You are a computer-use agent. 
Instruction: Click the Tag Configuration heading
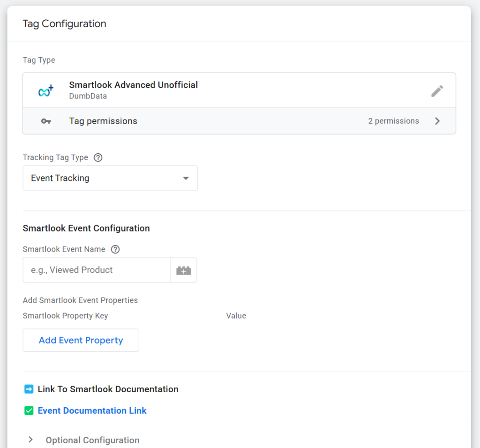[x=65, y=24]
